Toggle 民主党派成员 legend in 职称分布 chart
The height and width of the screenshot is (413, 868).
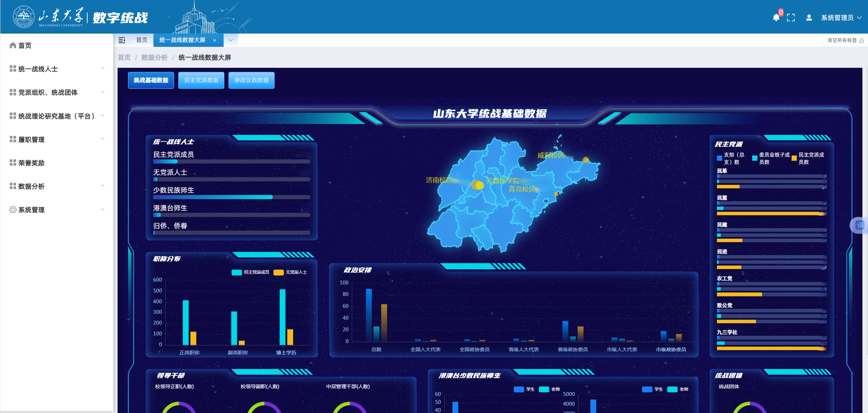click(x=250, y=272)
